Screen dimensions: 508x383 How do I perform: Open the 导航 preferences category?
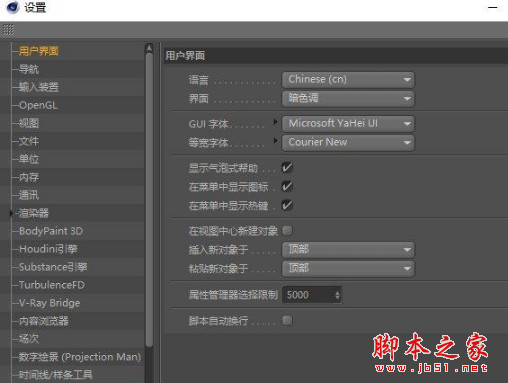29,69
